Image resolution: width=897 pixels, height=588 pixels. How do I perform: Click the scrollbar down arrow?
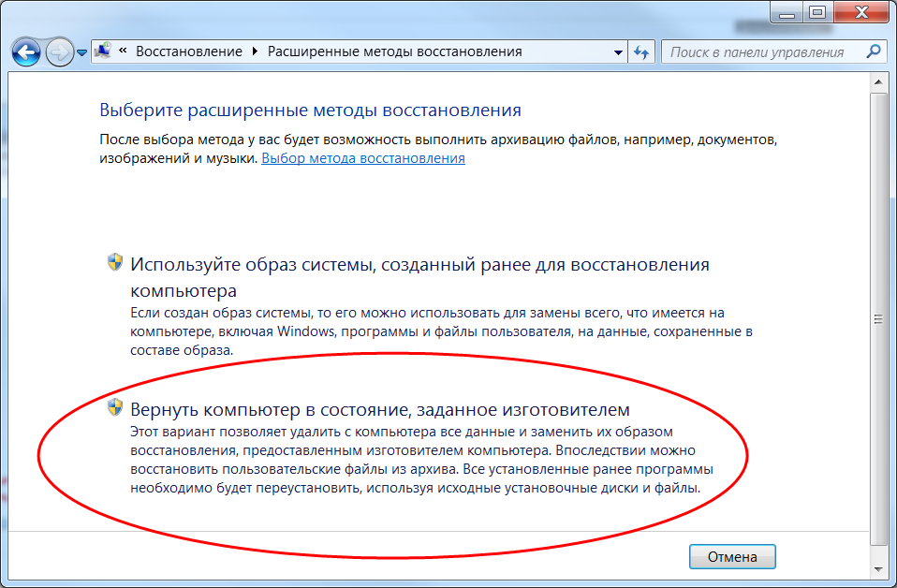point(878,569)
